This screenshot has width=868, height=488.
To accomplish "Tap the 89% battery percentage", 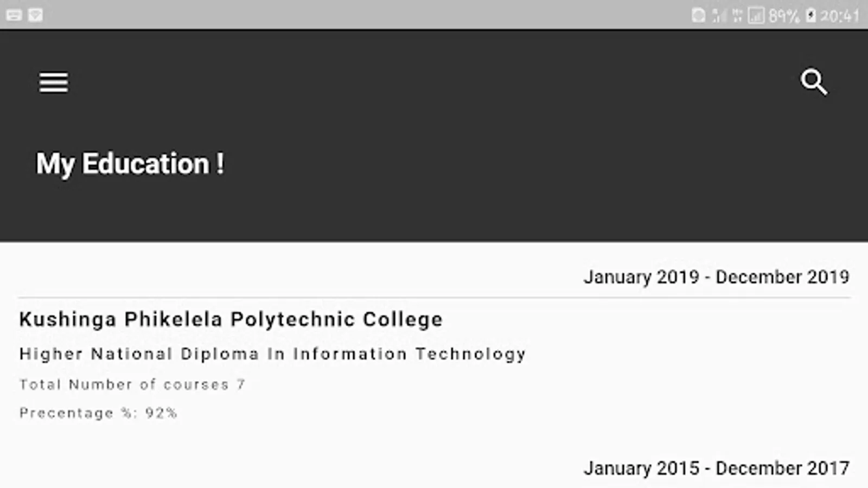I will 783,16.
